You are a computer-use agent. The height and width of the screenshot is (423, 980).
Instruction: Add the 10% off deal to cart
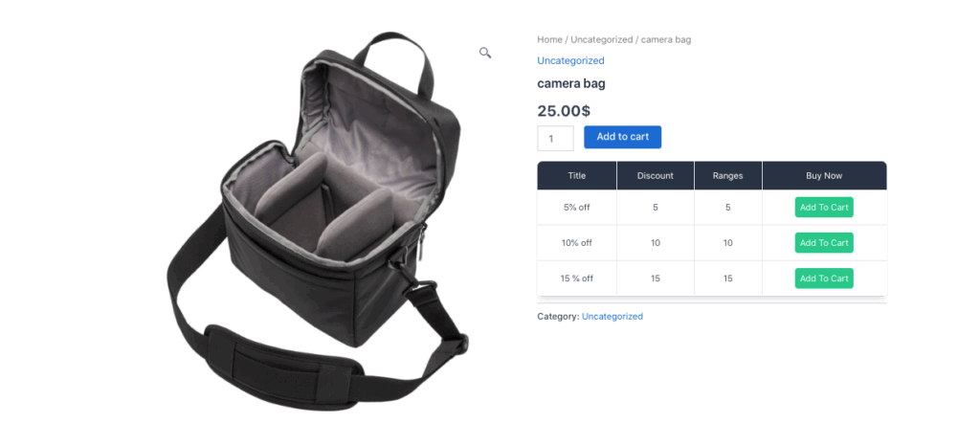[824, 243]
